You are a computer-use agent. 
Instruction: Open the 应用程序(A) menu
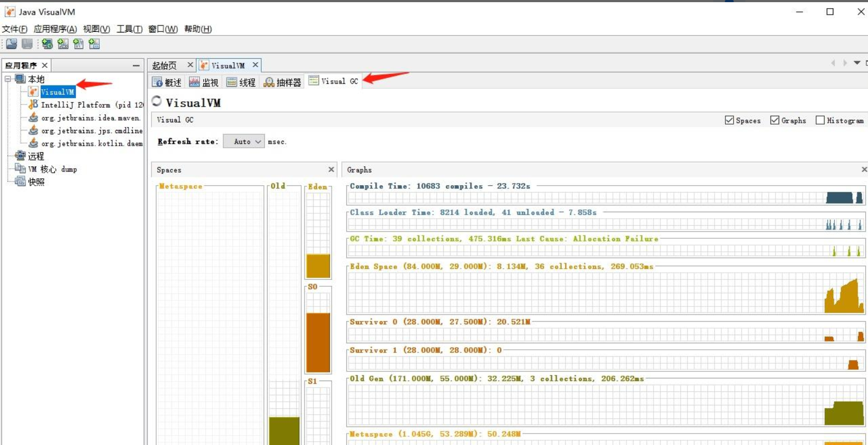click(x=55, y=29)
